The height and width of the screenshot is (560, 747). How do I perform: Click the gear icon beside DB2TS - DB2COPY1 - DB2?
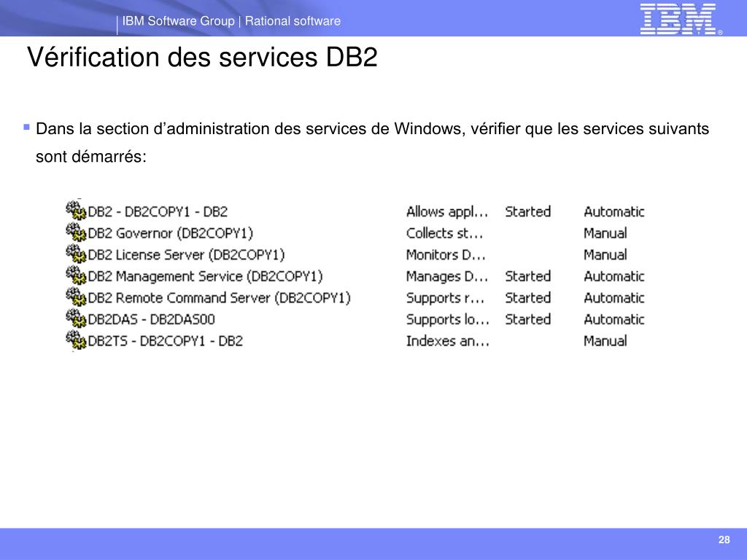[x=76, y=340]
